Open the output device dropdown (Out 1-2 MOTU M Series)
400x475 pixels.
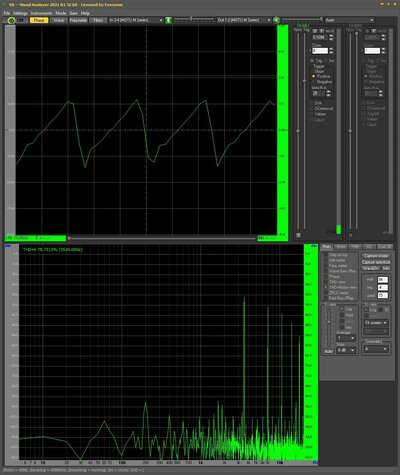[244, 20]
